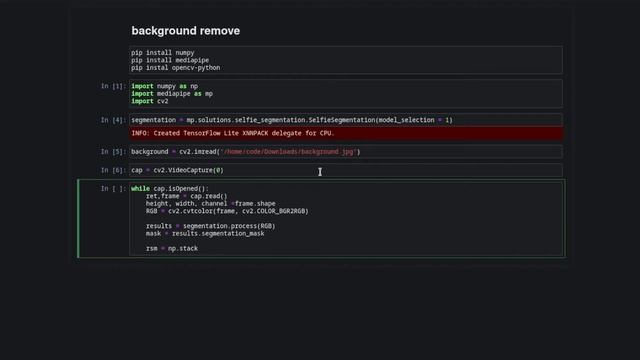Click the 'import numpy as np' line

click(164, 86)
